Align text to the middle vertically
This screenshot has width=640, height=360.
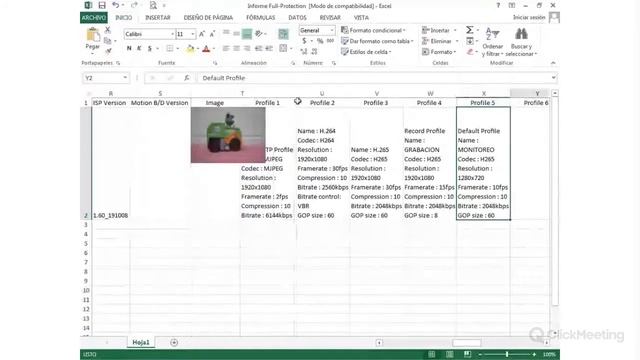coord(236,33)
